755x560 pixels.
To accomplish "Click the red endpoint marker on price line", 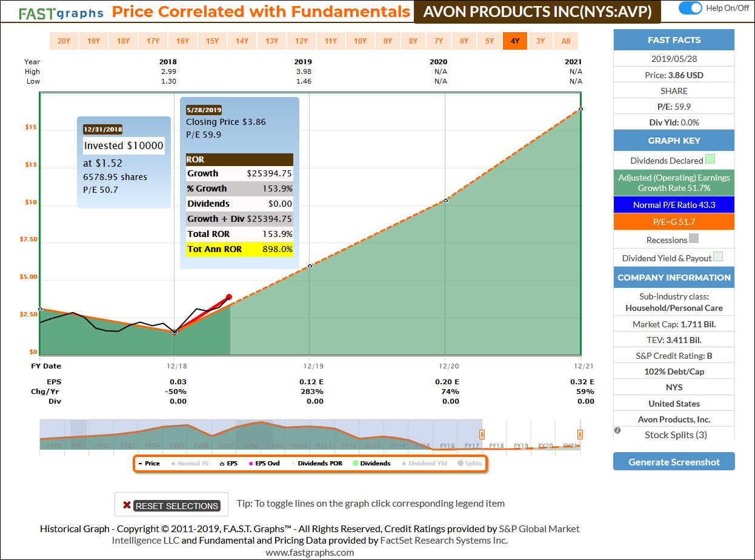I will click(x=229, y=297).
